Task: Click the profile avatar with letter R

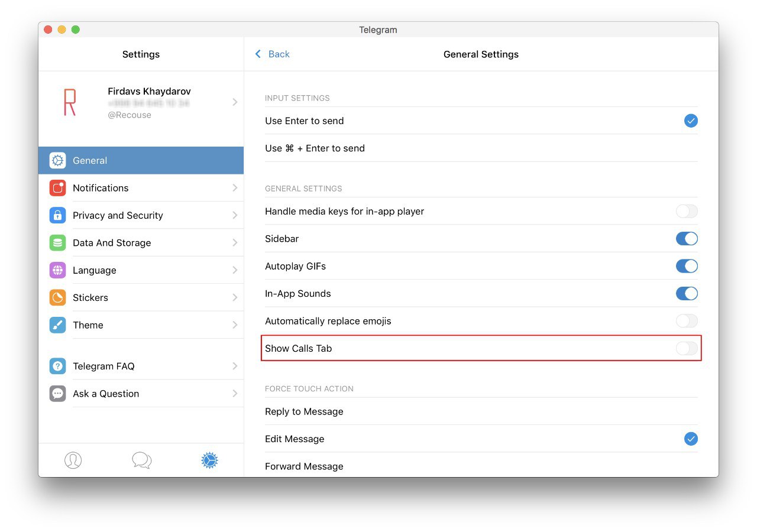Action: pos(70,102)
